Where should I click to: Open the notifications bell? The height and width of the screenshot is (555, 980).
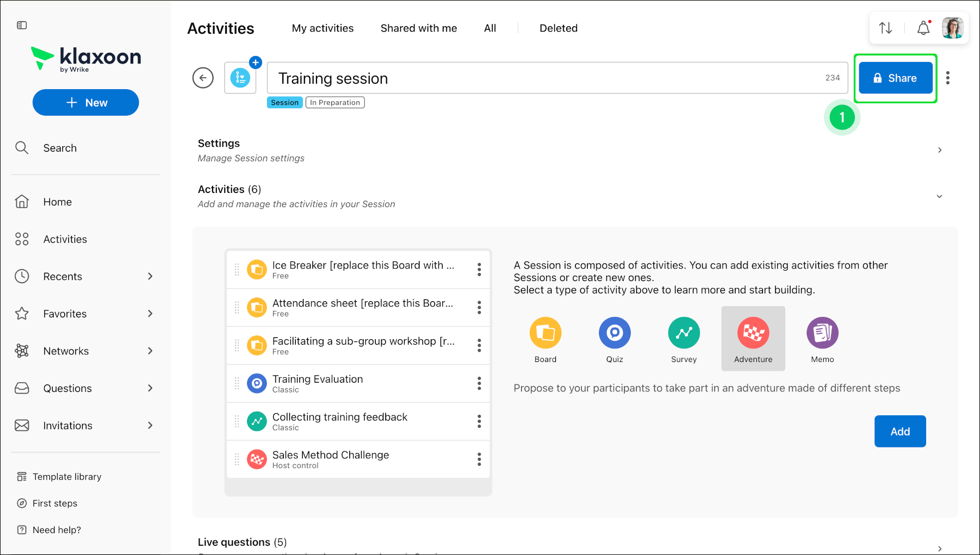coord(923,28)
